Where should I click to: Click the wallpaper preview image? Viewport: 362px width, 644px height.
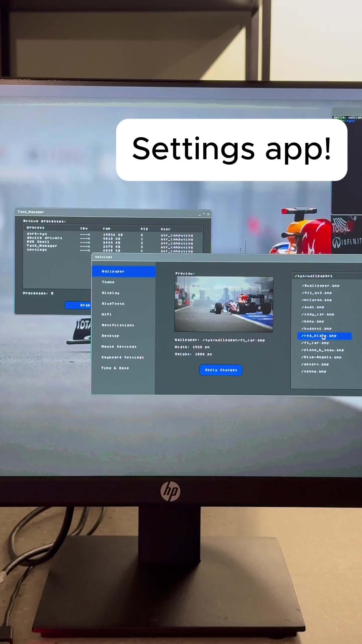tap(224, 304)
